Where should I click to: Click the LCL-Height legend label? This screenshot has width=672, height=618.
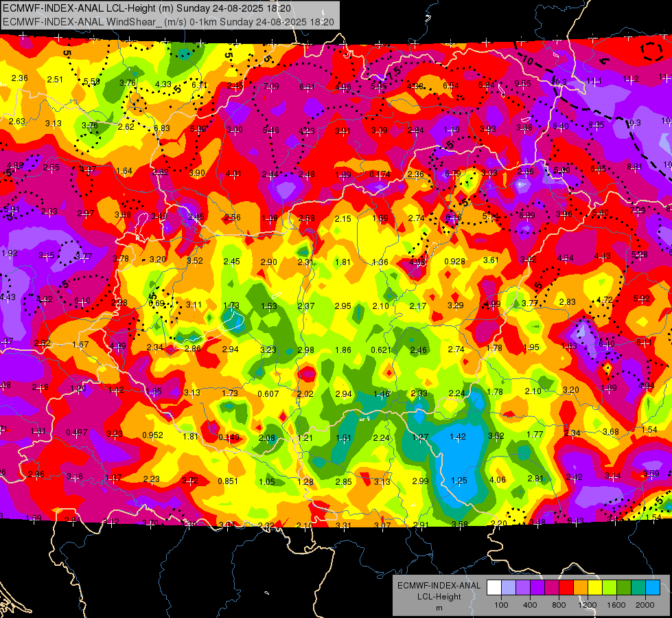[439, 597]
